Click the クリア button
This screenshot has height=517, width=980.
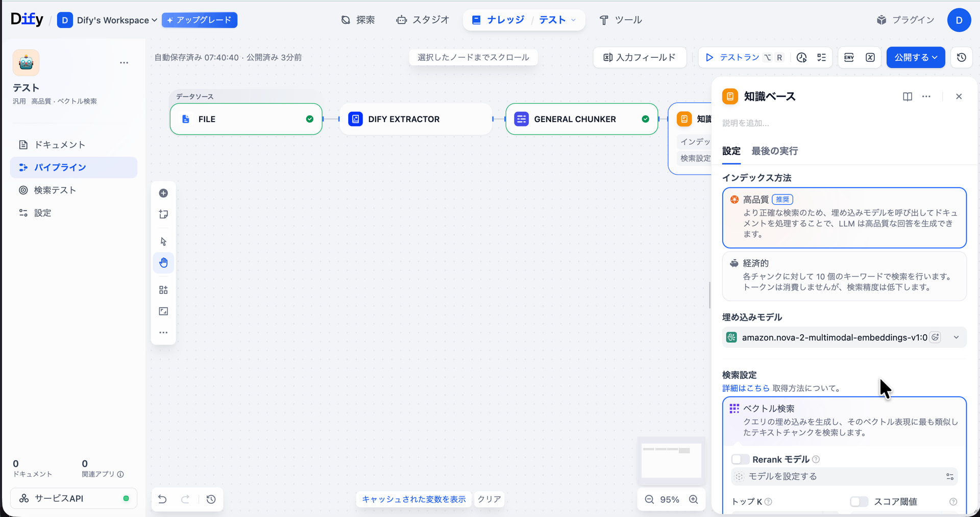coord(489,499)
